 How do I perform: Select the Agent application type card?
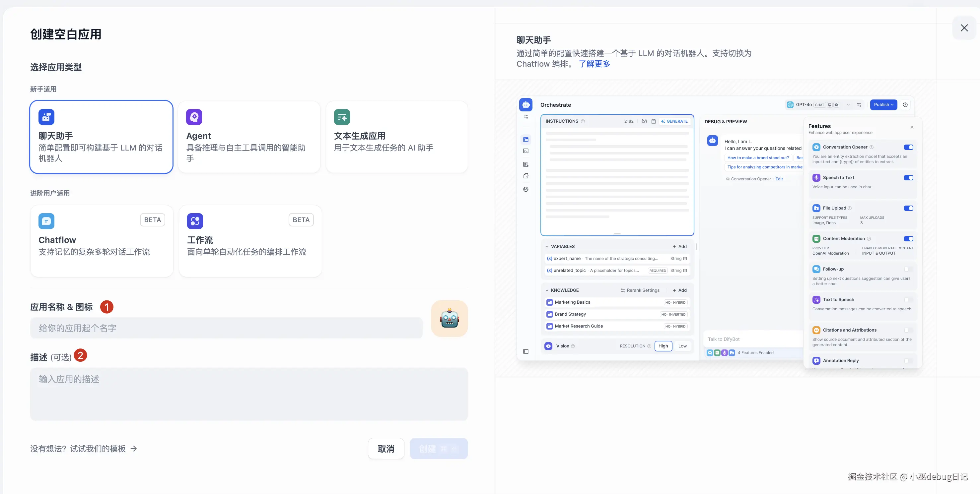point(249,137)
